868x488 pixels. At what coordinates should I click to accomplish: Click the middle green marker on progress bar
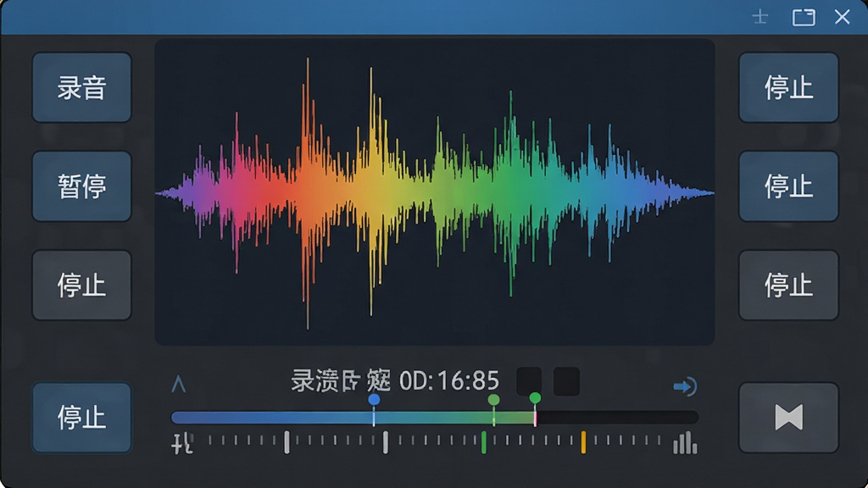pyautogui.click(x=494, y=400)
